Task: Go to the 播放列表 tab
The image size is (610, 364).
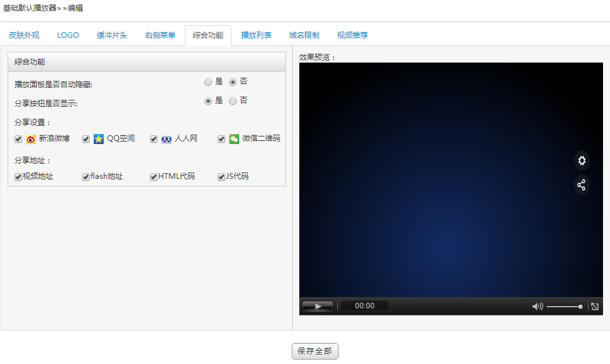Action: point(256,35)
